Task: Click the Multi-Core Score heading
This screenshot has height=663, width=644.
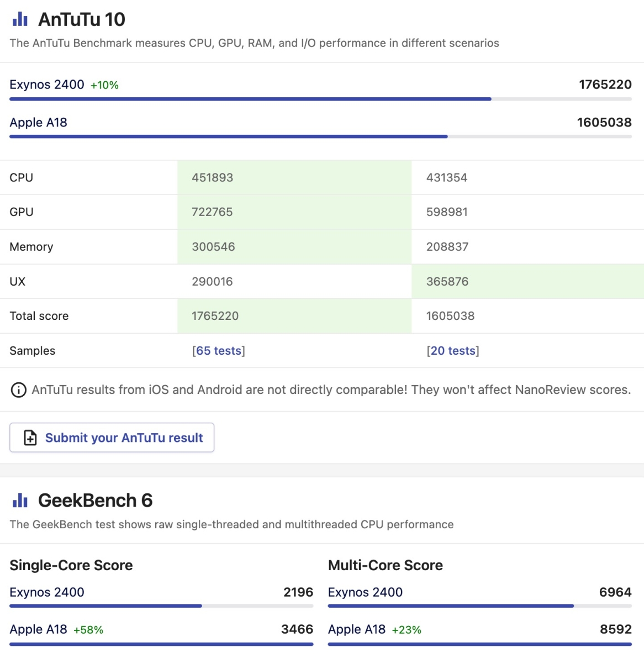Action: pyautogui.click(x=386, y=565)
